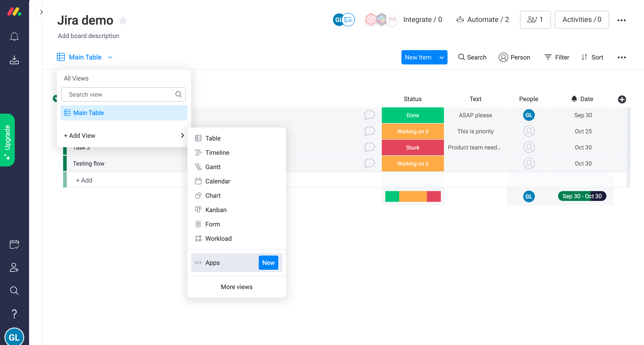This screenshot has height=345, width=644.
Task: Expand the New Item dropdown arrow
Action: pyautogui.click(x=441, y=57)
